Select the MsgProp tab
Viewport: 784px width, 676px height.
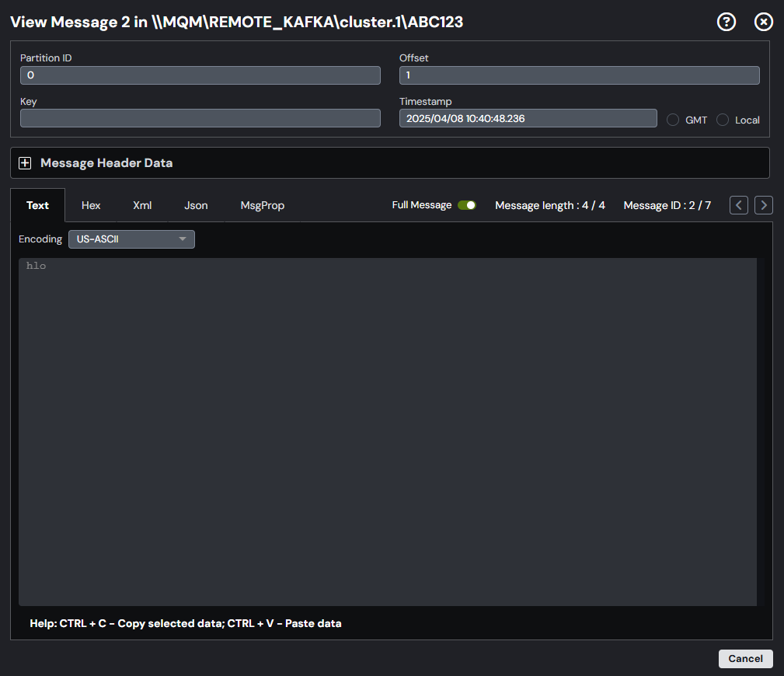click(x=262, y=204)
